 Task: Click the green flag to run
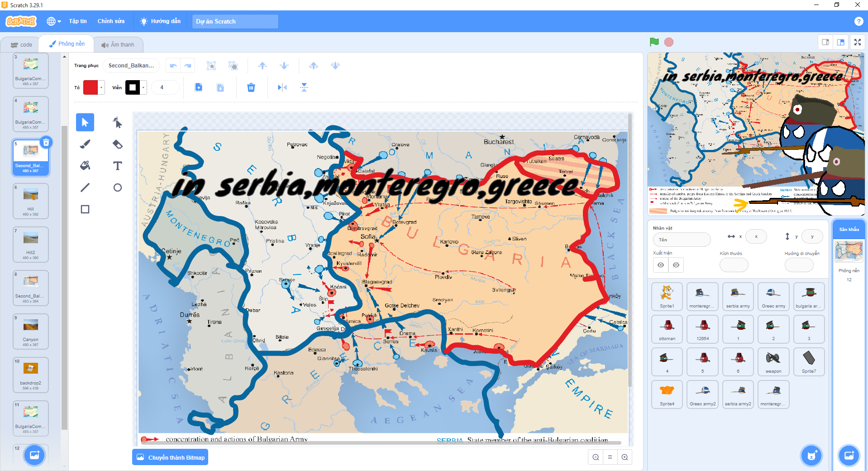654,42
